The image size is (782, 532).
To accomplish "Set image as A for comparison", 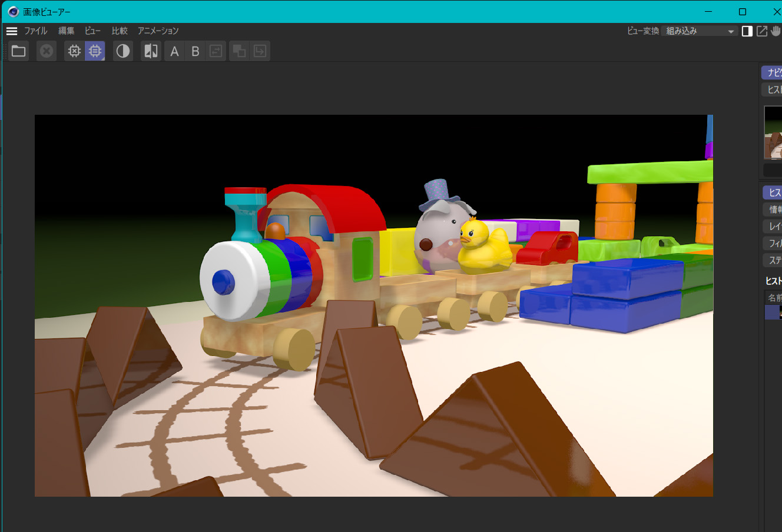I will 174,51.
